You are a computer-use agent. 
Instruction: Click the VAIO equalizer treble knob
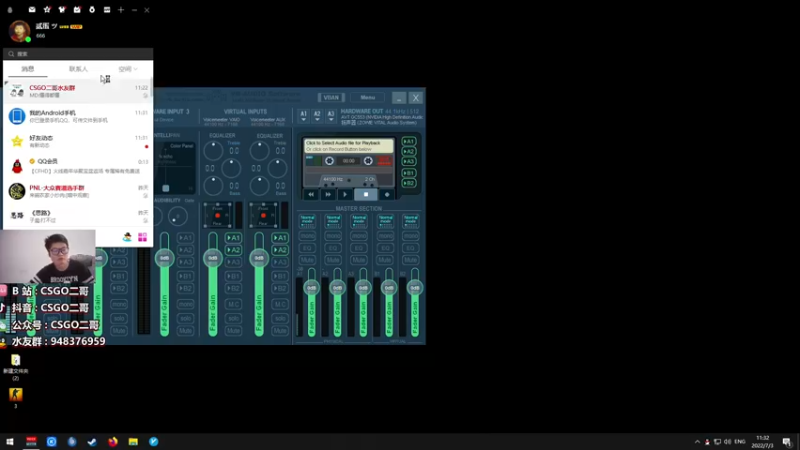coord(213,151)
